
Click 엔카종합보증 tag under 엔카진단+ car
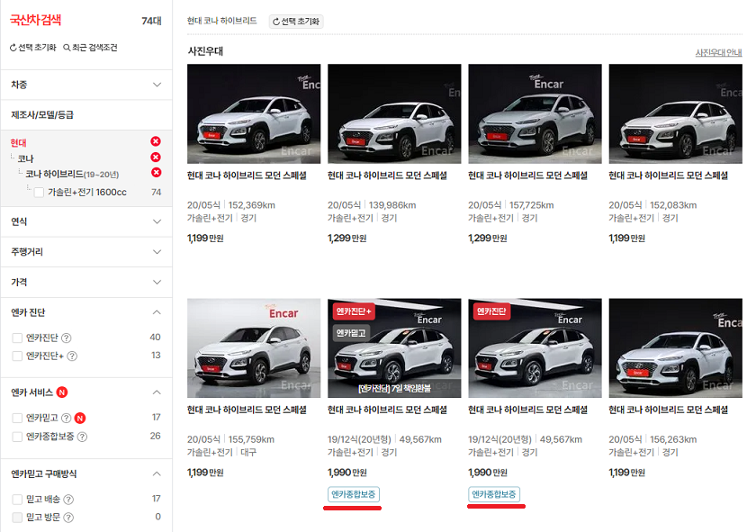tap(354, 494)
